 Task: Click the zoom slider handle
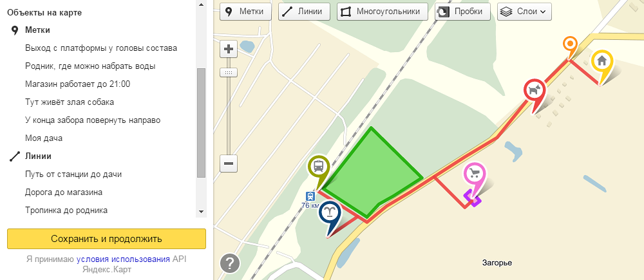[229, 73]
